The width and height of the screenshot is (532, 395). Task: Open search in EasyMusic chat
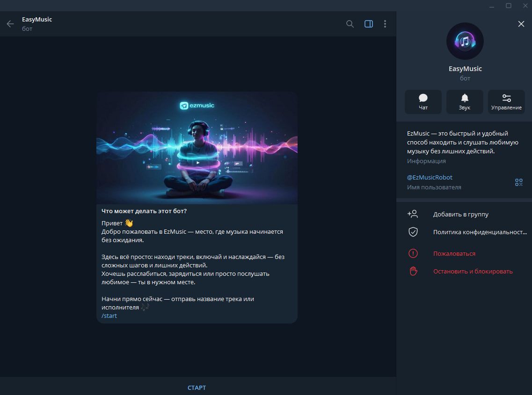[350, 24]
